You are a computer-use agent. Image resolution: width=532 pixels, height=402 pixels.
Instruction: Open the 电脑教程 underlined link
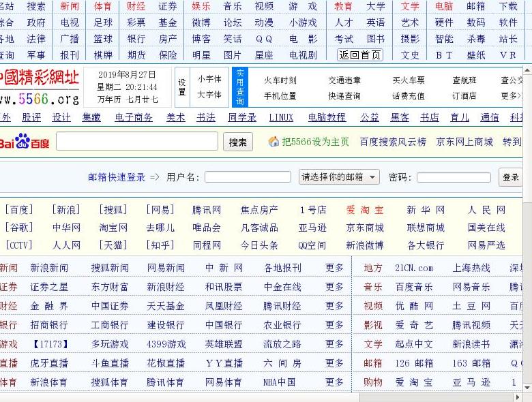pyautogui.click(x=327, y=118)
